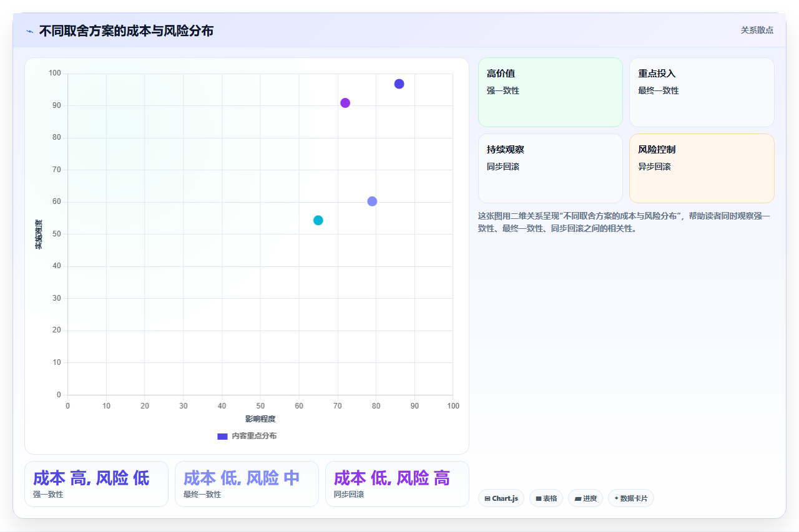The width and height of the screenshot is (799, 532).
Task: Click the 关系散点 label in header
Action: point(757,30)
